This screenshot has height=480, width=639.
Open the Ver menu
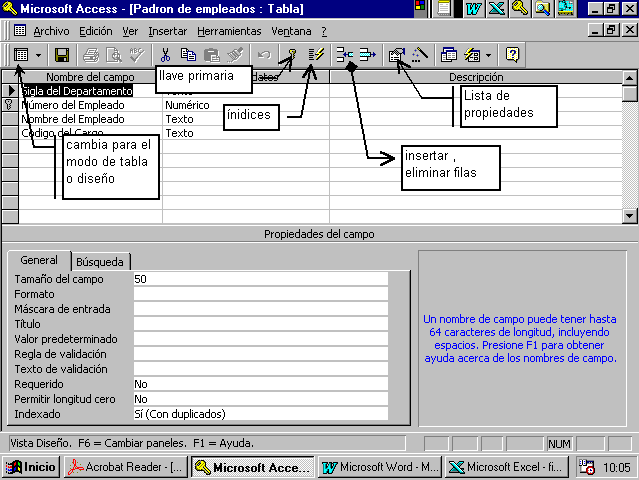[x=130, y=31]
